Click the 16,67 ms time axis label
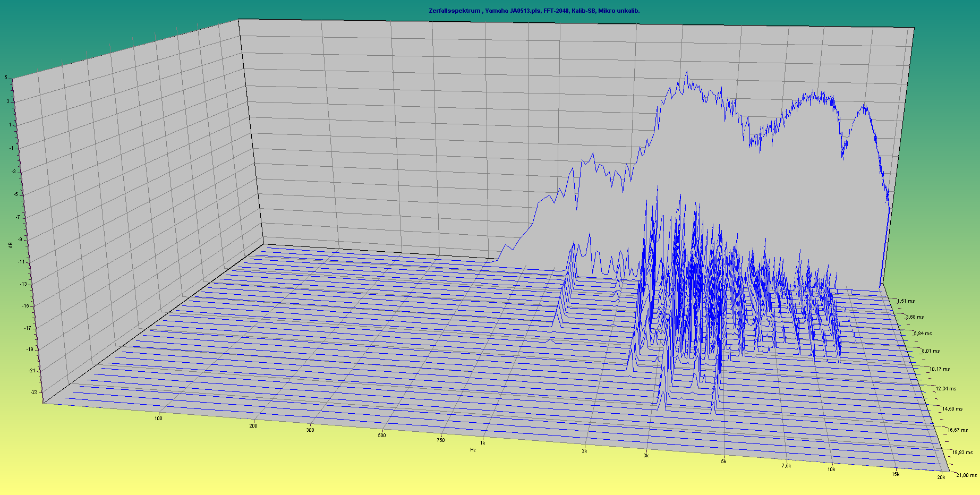Viewport: 980px width, 495px height. 958,430
